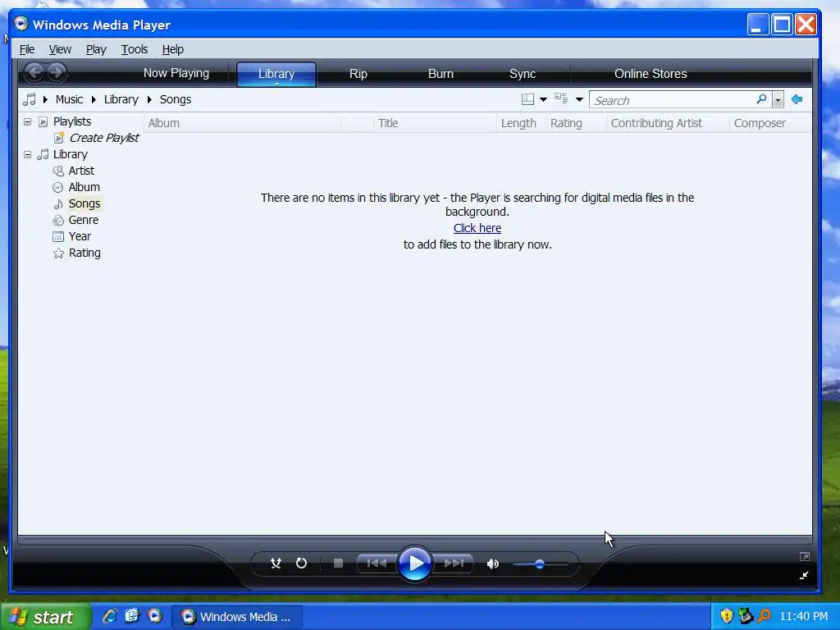Switch to compact mode icon
Screen dimensions: 840x630
(x=804, y=575)
